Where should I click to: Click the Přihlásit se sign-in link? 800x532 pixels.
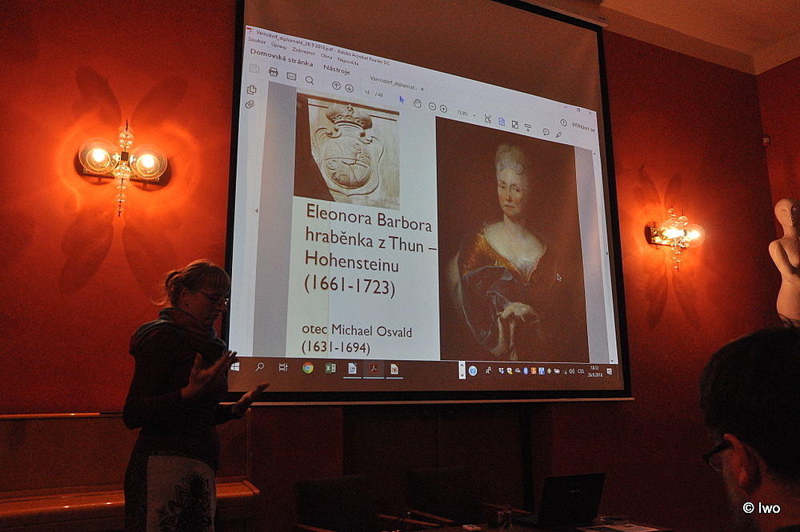click(x=582, y=127)
